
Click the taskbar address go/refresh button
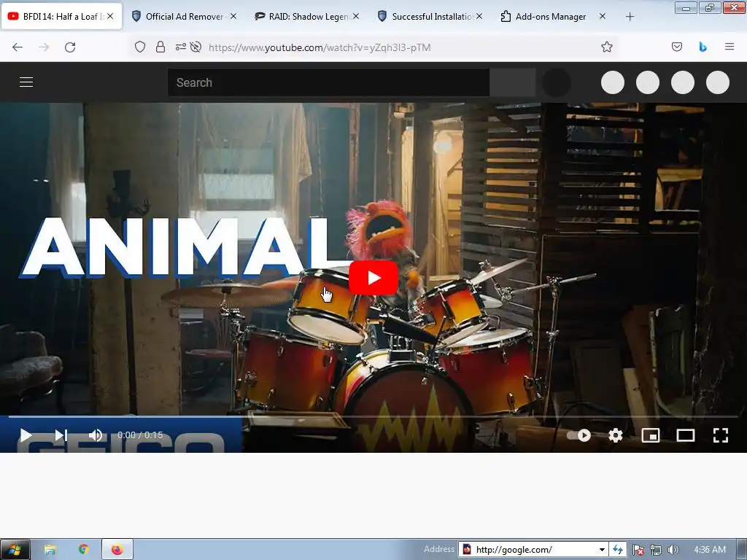618,550
